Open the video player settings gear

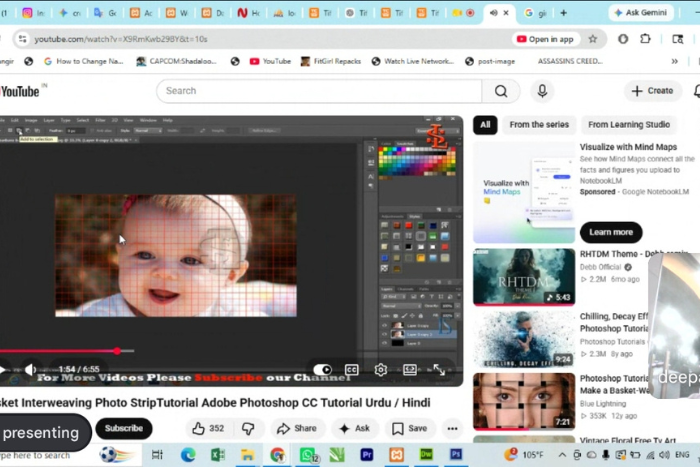pyautogui.click(x=380, y=370)
